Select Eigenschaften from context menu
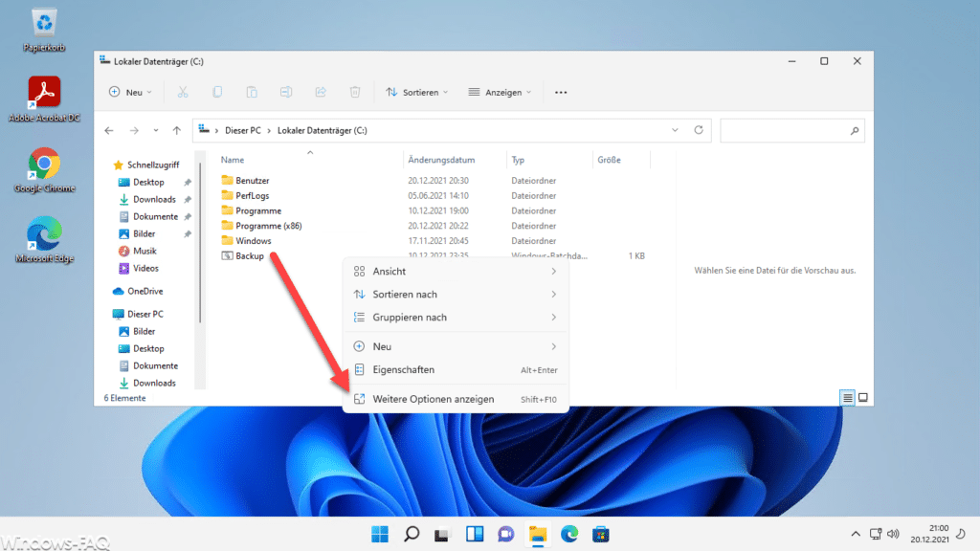The width and height of the screenshot is (980, 551). [456, 370]
